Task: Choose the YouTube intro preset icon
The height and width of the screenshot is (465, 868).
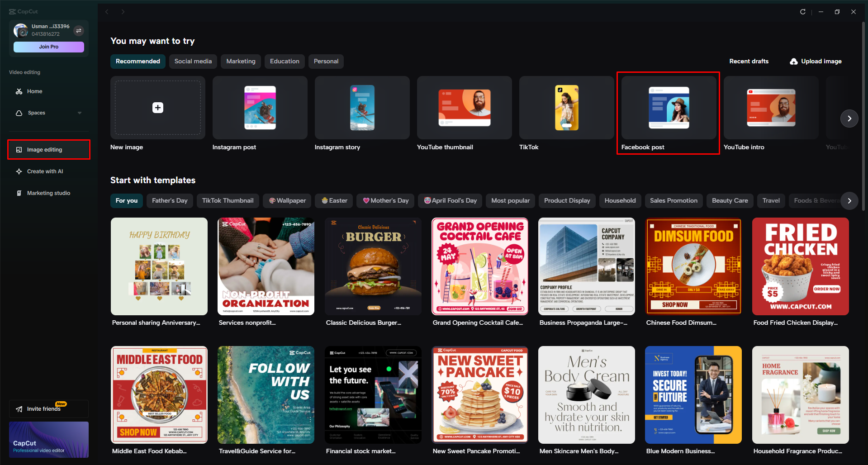Action: pyautogui.click(x=771, y=108)
